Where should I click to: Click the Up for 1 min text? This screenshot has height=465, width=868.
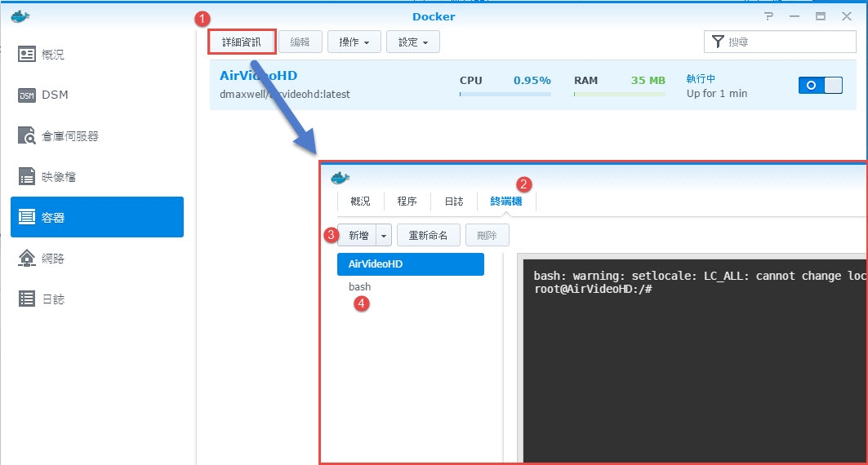tap(717, 94)
